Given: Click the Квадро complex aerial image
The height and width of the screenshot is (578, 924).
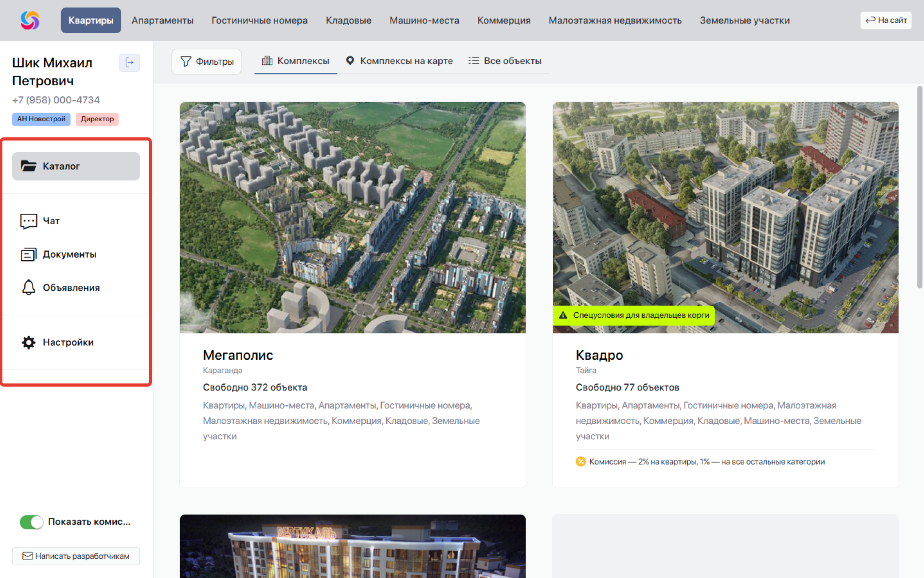Looking at the screenshot, I should (725, 205).
